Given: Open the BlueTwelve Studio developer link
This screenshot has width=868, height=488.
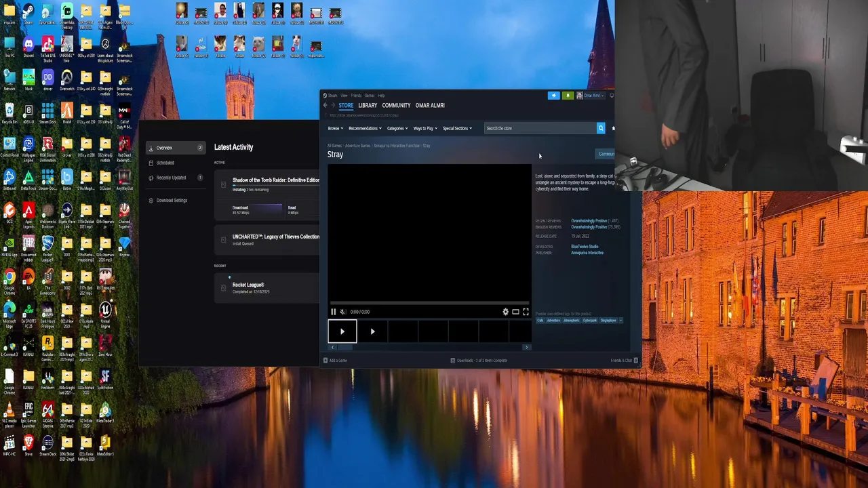Looking at the screenshot, I should coord(585,247).
